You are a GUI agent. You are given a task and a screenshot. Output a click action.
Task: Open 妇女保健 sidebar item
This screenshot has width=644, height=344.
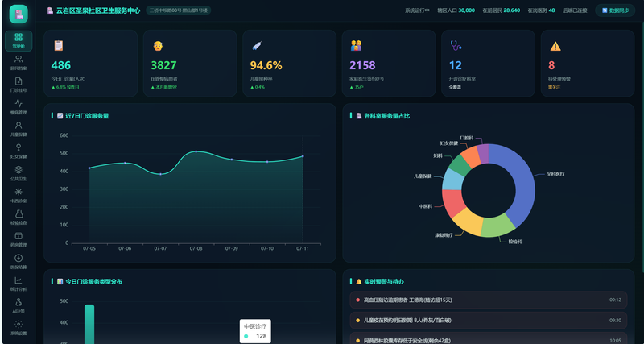tap(19, 151)
